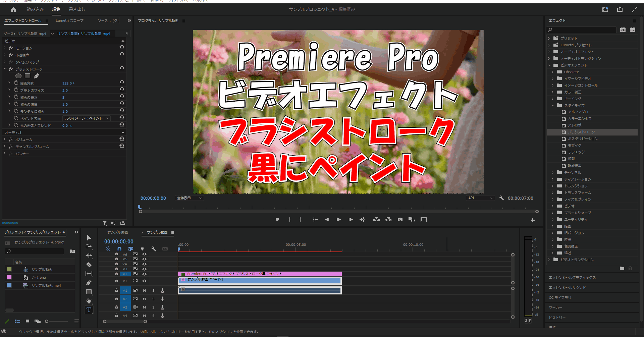Reset the 描画角度 parameter
Screen dimensions: 644x337
click(122, 82)
